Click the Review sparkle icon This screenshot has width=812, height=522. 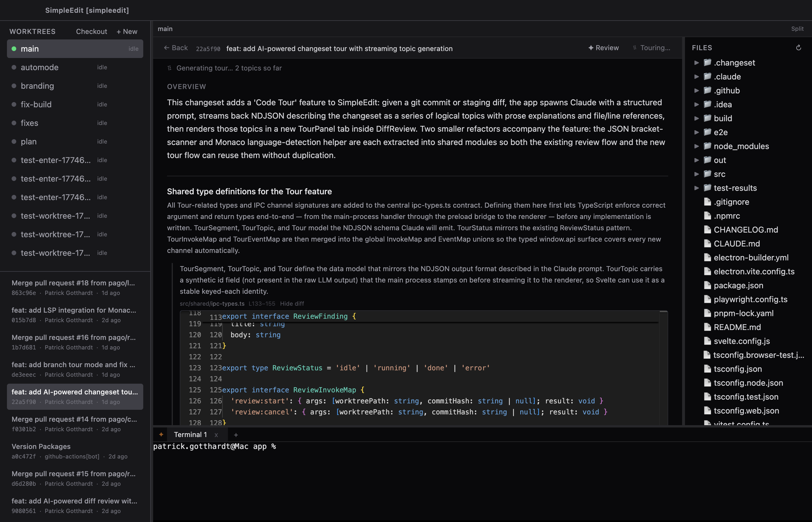(591, 48)
